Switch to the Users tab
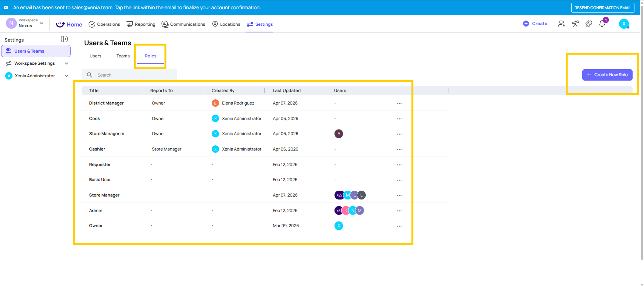This screenshot has width=644, height=286. click(95, 56)
